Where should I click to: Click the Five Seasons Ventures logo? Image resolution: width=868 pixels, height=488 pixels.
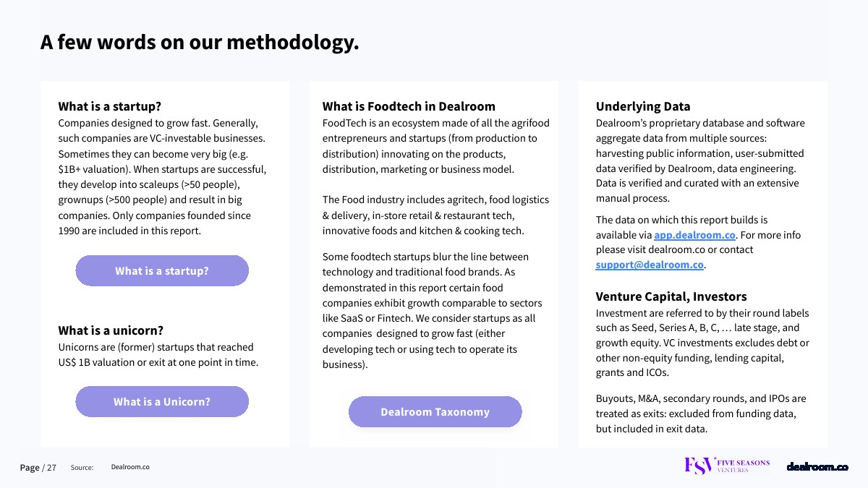click(727, 466)
